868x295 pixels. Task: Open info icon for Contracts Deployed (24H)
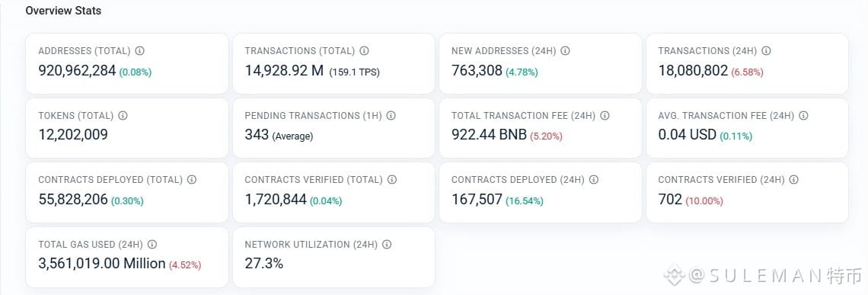[x=594, y=180]
